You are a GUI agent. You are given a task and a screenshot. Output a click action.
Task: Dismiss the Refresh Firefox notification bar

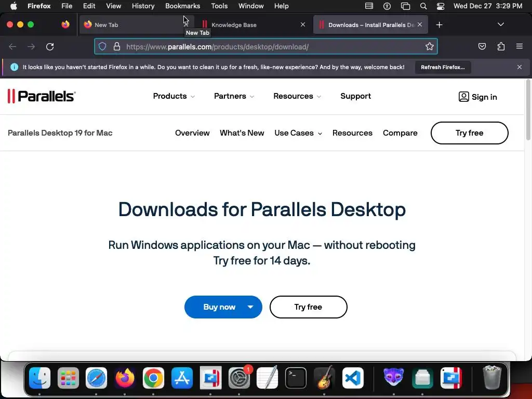point(520,67)
